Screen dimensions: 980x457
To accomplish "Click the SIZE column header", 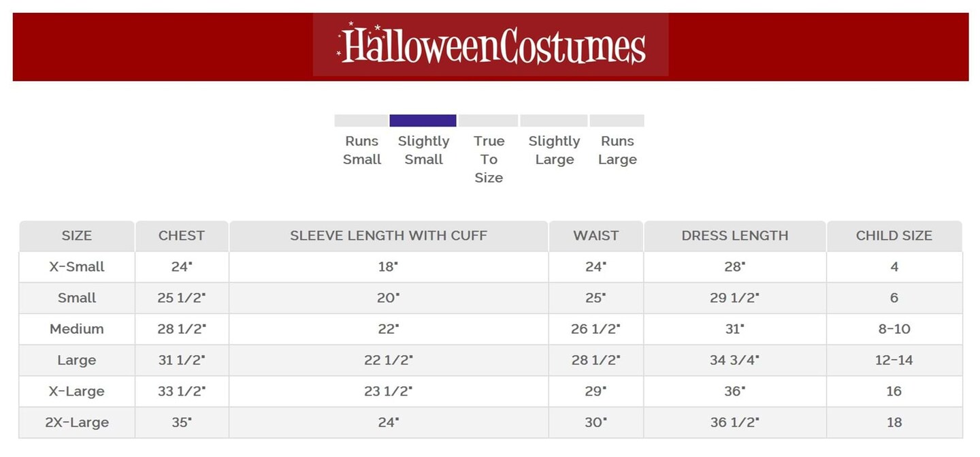I will (77, 236).
